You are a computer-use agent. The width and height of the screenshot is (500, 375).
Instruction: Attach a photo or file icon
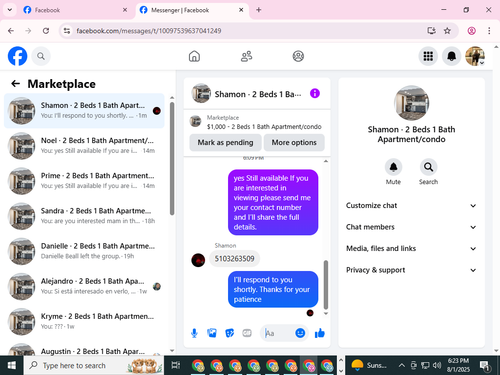click(212, 333)
